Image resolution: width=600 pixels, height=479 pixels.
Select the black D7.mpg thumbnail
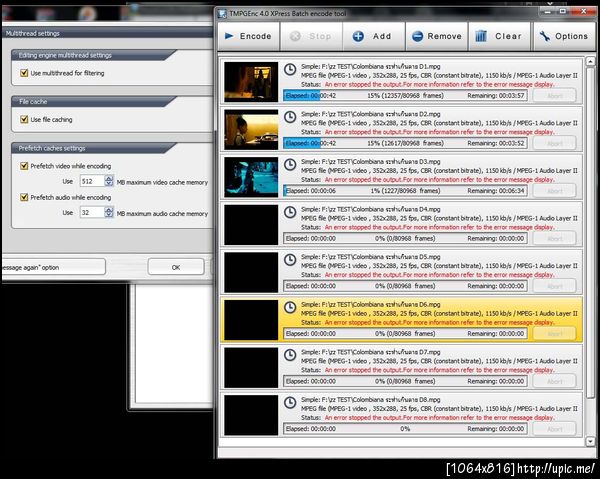click(x=251, y=367)
